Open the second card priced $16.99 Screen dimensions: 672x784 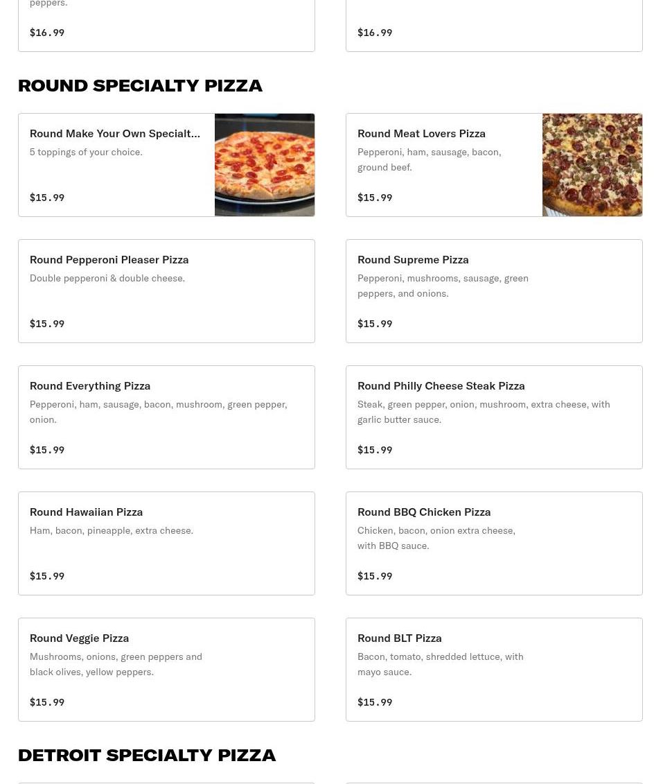(x=494, y=26)
